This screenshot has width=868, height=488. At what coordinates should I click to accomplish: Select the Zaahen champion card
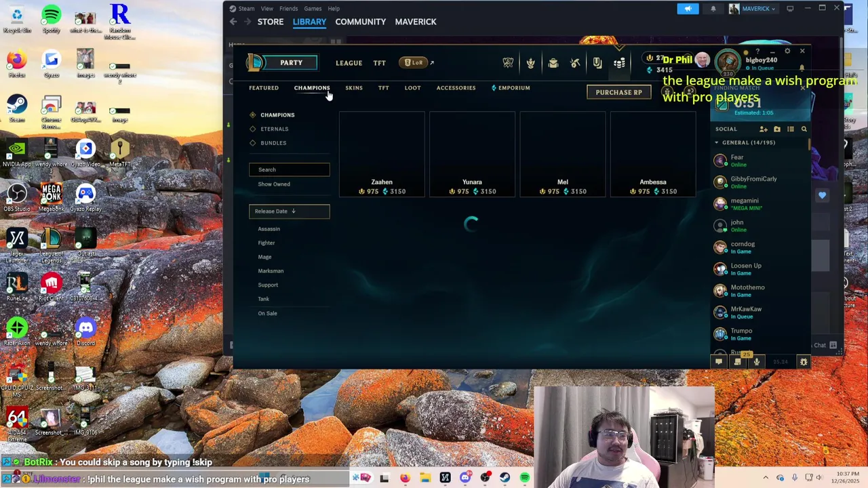[382, 155]
